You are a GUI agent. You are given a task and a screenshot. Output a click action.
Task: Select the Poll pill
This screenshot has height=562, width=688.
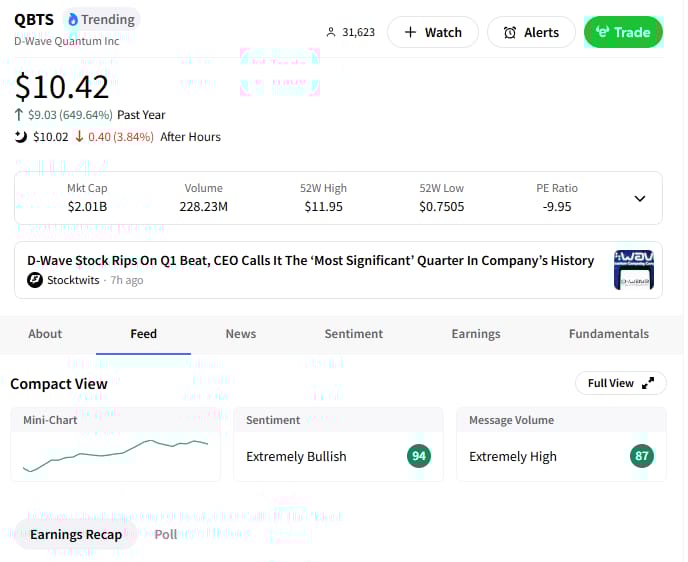[166, 534]
